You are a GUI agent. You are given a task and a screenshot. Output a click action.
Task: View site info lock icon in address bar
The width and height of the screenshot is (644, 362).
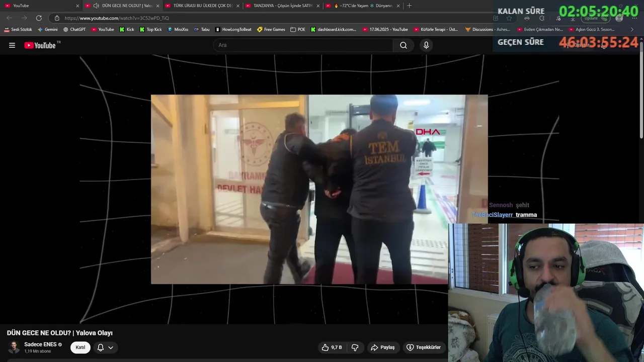(57, 18)
